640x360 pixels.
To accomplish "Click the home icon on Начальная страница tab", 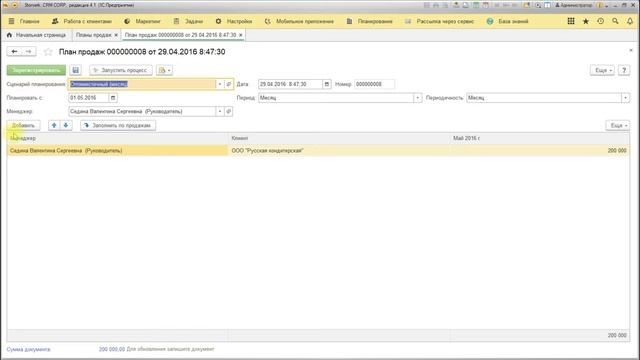I will [9, 35].
